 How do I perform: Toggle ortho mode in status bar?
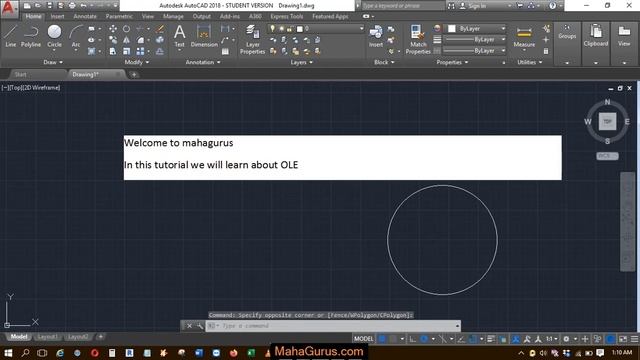(413, 339)
